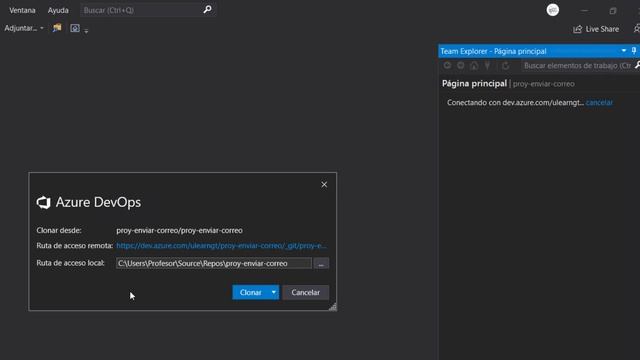Click the work item search magnifier icon
Image resolution: width=640 pixels, height=360 pixels.
tap(637, 65)
